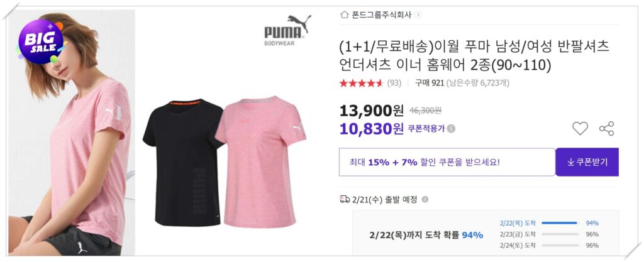Click the product title text
Viewport: 644px width, 262px height.
[x=474, y=56]
